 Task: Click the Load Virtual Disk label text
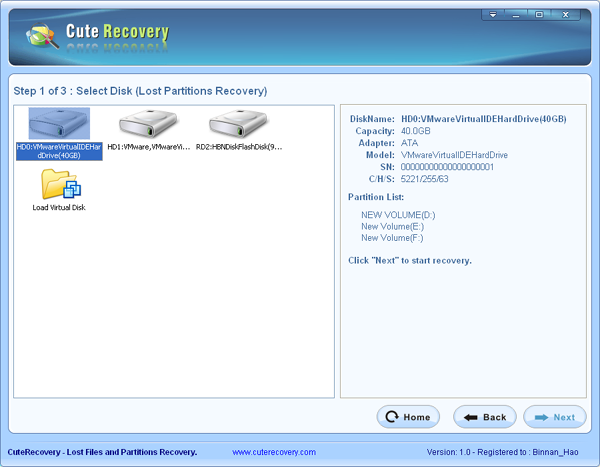click(x=60, y=208)
